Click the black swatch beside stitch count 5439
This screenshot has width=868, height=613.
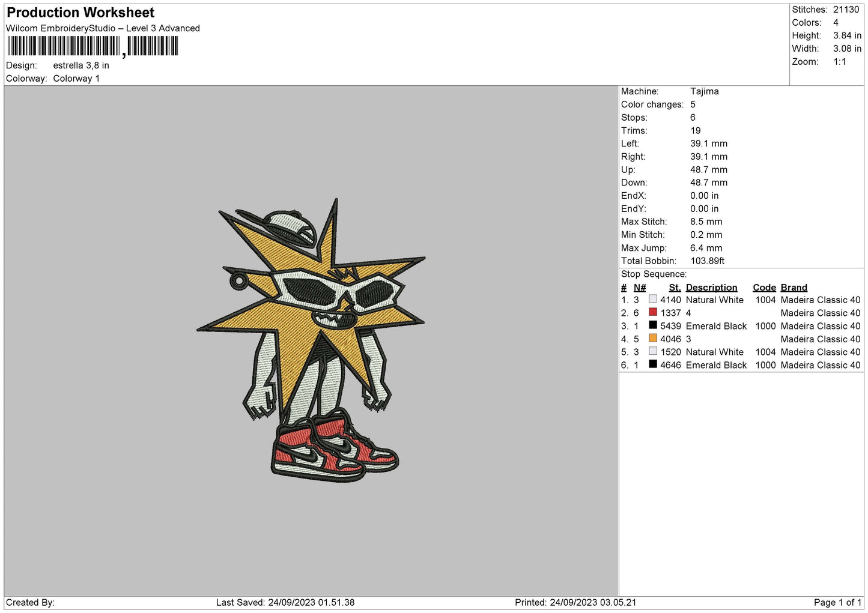[x=653, y=325]
